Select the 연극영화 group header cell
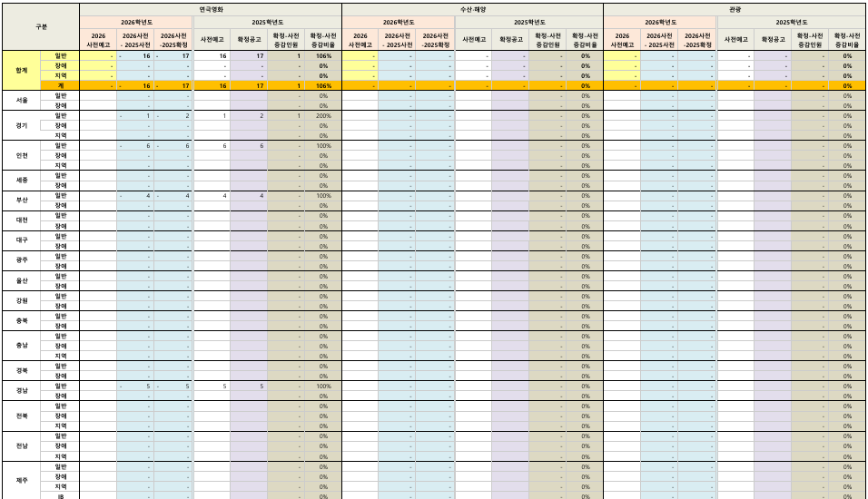 click(211, 9)
